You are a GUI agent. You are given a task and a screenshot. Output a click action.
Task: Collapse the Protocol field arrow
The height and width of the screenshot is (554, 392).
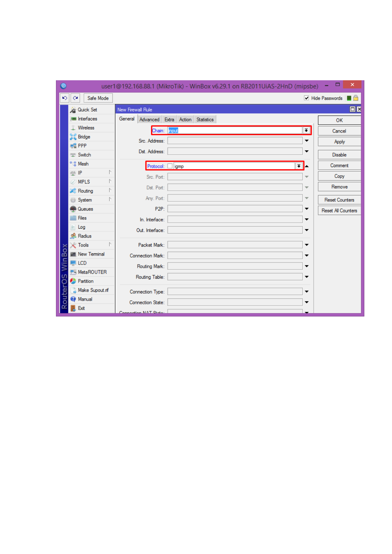point(307,166)
